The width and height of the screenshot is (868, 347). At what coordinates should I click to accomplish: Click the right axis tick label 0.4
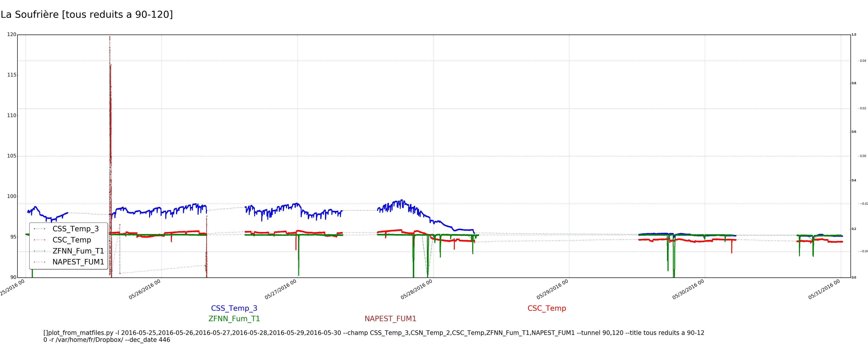854,180
